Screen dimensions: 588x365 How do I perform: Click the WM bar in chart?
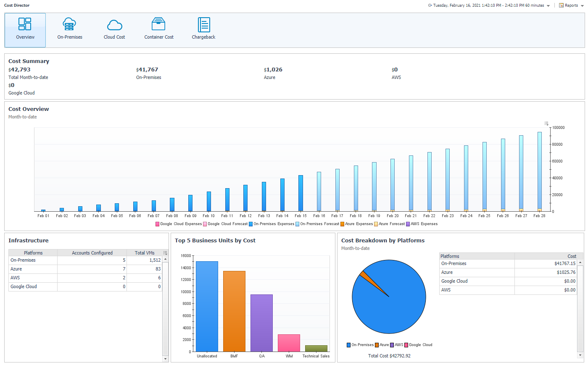pyautogui.click(x=289, y=343)
